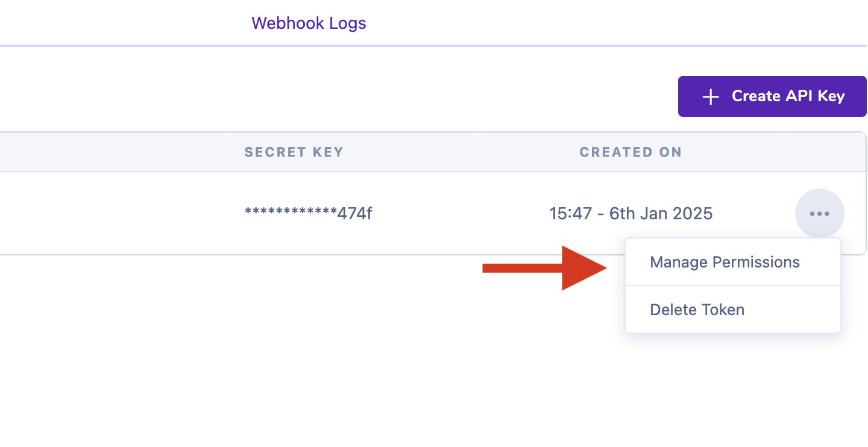This screenshot has width=868, height=447.
Task: Click blank space below the table to dismiss menu
Action: coord(301,349)
